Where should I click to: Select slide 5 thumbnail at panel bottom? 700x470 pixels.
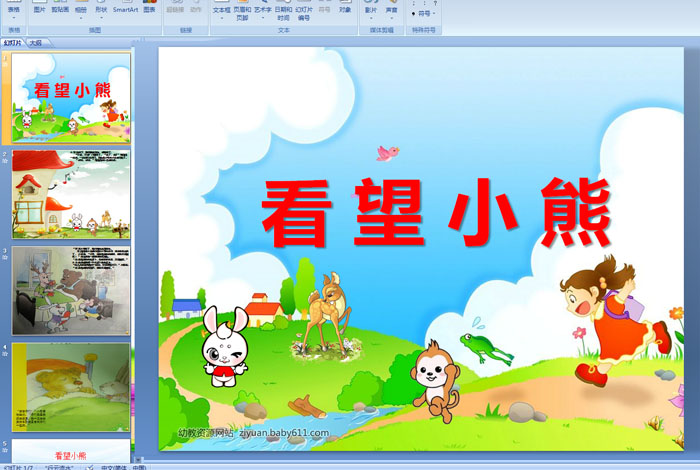71,451
